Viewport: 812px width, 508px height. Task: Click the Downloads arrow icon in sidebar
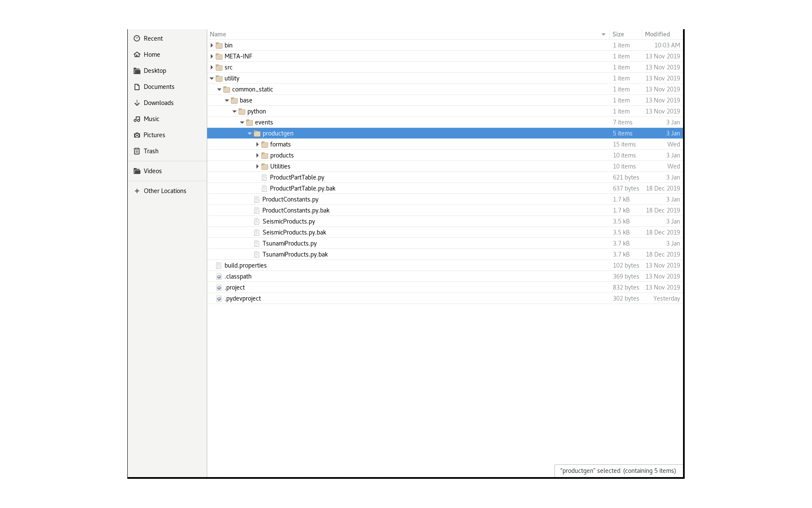coord(137,103)
